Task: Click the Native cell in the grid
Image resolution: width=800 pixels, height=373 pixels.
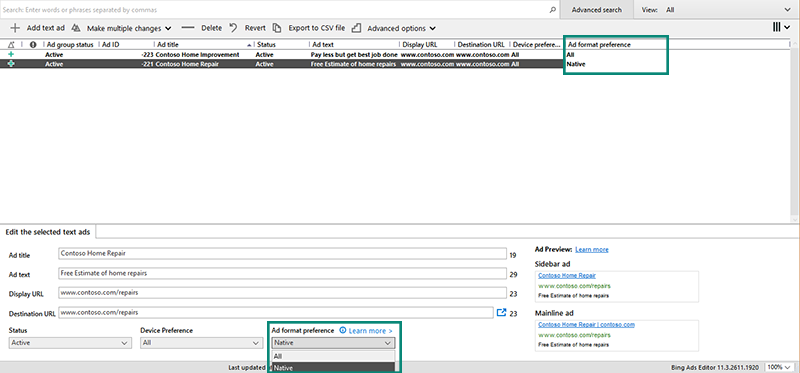Action: click(576, 64)
